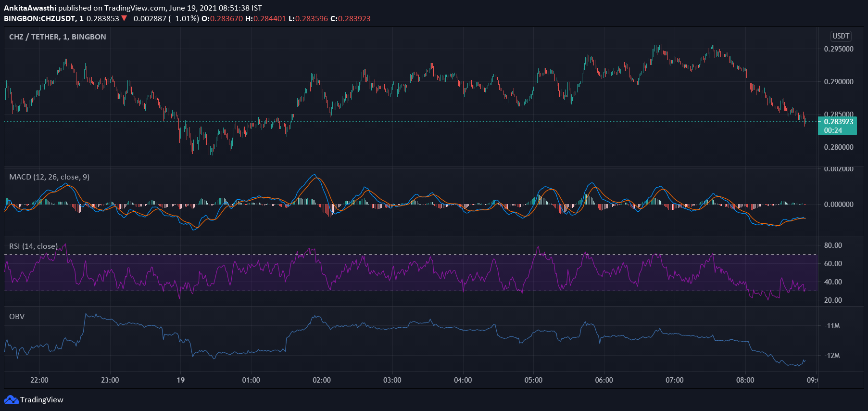The height and width of the screenshot is (411, 868).
Task: Click the high value H:0.284401
Action: (265, 19)
